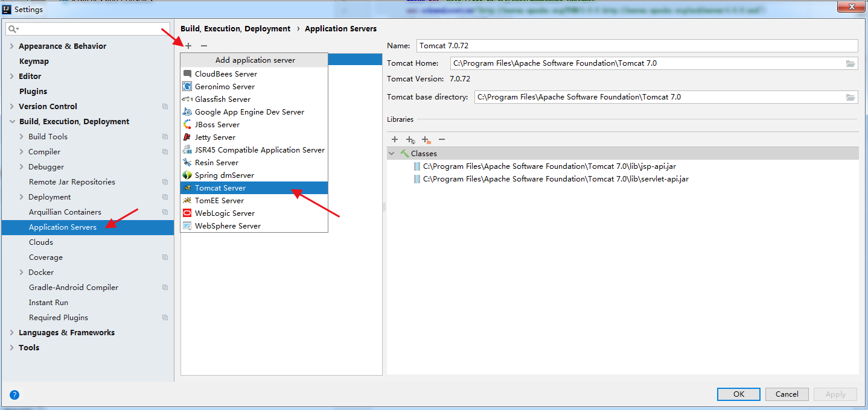Click the help question mark icon
Viewport: 868px width, 410px height.
pyautogui.click(x=14, y=395)
